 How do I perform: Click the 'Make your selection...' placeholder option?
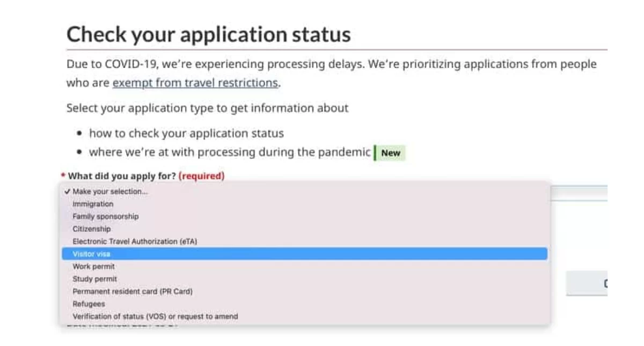coord(109,192)
